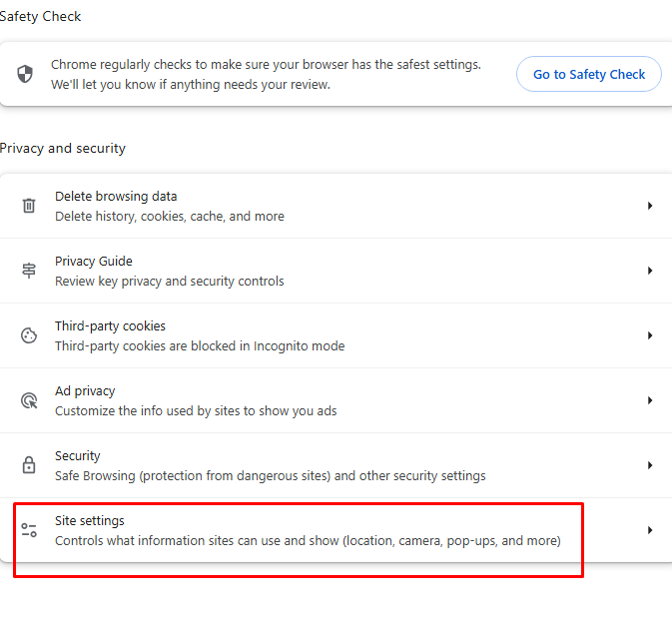Click the Safety Check shield icon
Viewport: 672px width, 629px height.
25,74
